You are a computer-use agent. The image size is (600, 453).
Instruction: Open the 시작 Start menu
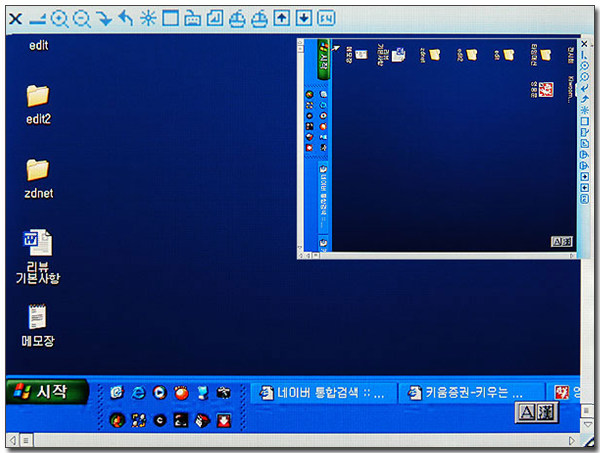click(47, 391)
